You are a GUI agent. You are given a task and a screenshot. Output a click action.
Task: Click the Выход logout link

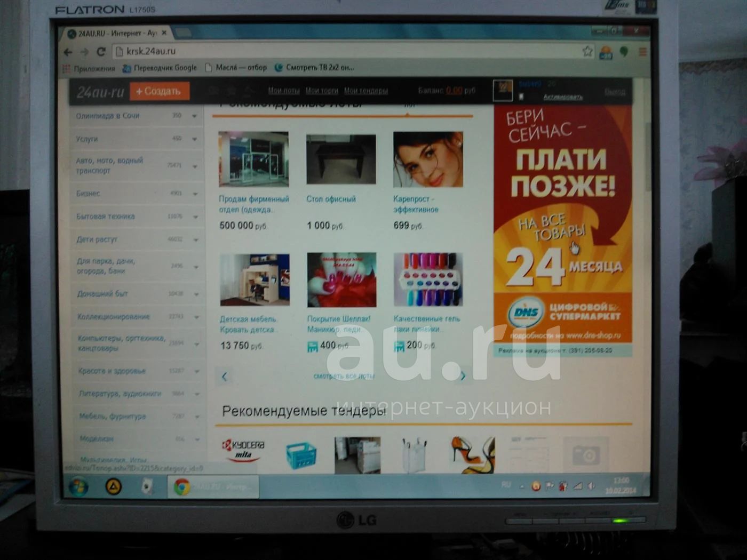(615, 92)
